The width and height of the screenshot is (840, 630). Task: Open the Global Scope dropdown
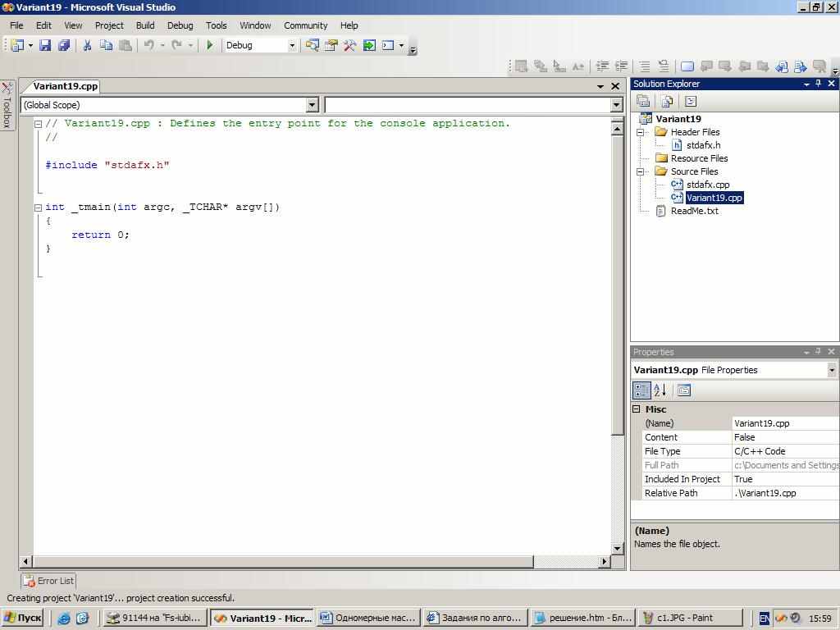pyautogui.click(x=313, y=105)
